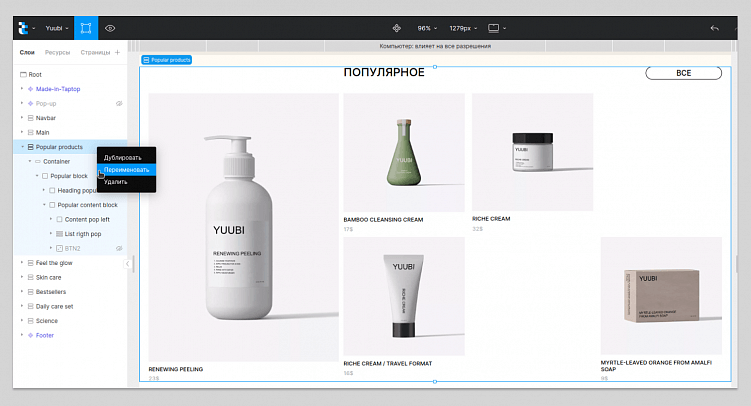Switch to the Ресурсы tab

point(57,52)
